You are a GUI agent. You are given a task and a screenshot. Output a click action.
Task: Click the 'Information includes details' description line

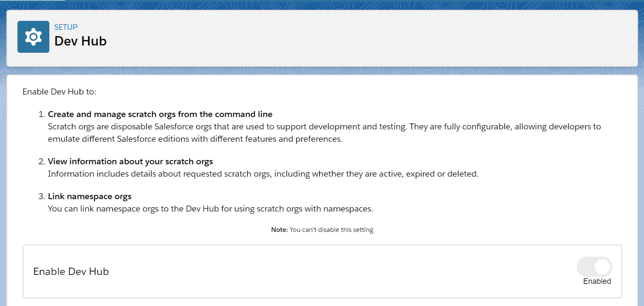coord(263,174)
